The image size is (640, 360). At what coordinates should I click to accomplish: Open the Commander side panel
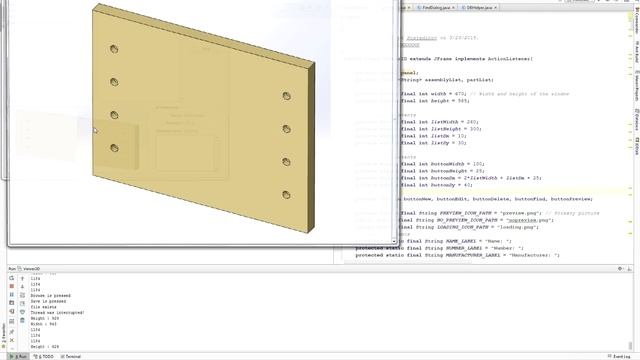coord(637,20)
